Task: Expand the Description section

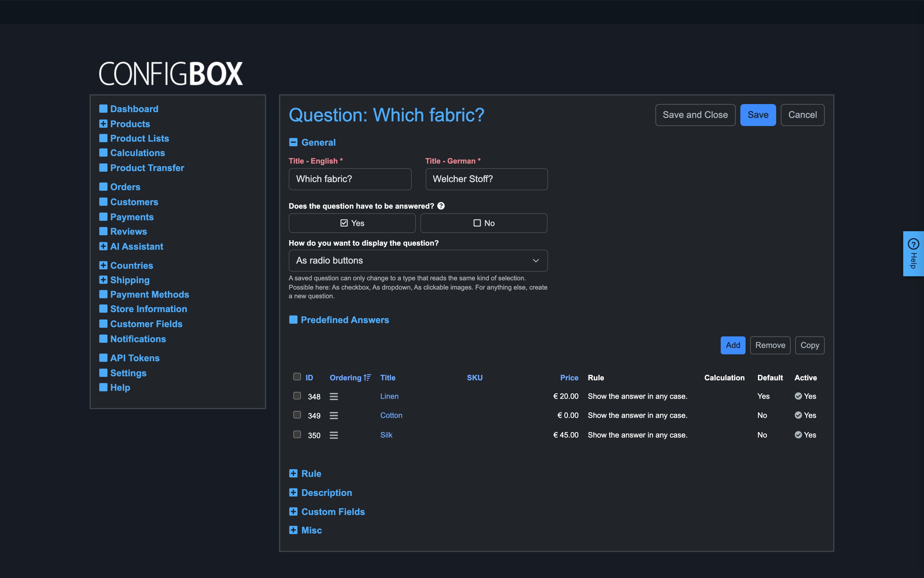Action: (293, 492)
